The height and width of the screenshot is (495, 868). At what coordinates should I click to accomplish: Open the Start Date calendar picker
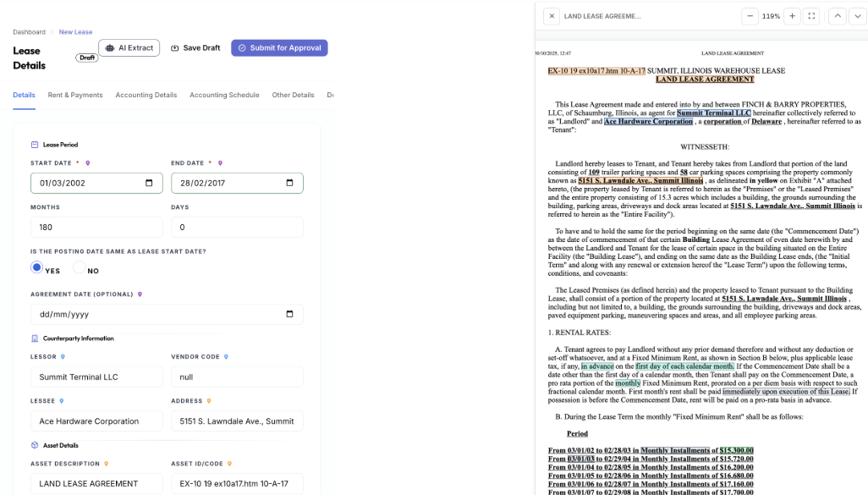(149, 183)
